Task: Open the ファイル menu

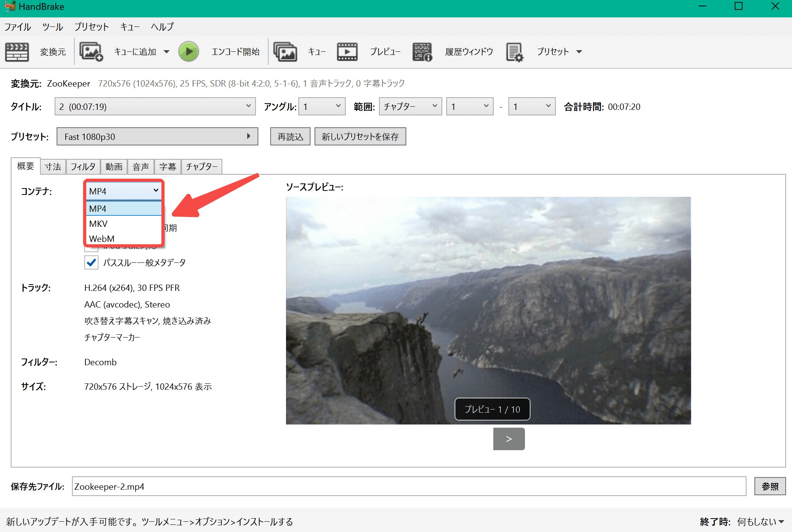Action: [x=17, y=27]
